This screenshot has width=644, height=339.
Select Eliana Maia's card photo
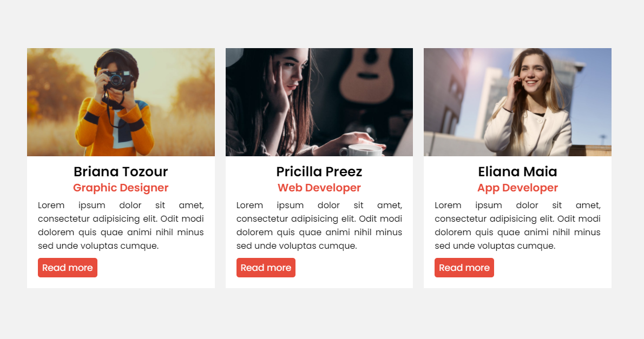(517, 102)
